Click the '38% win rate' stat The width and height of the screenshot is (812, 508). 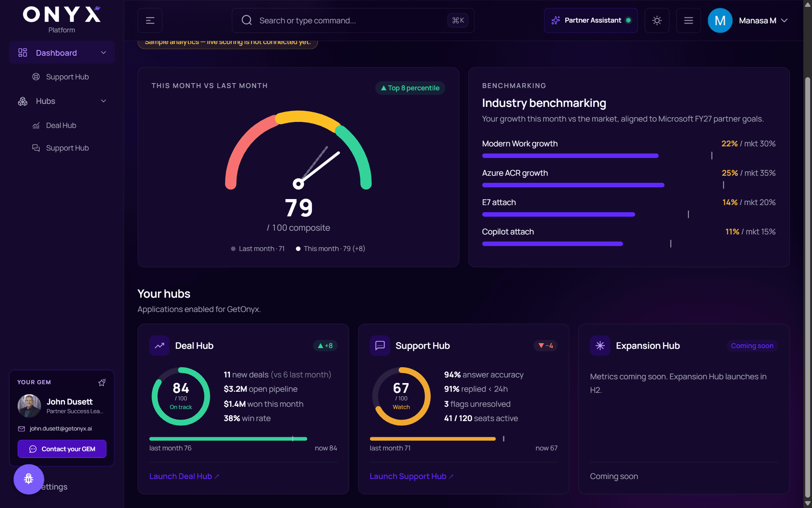247,418
